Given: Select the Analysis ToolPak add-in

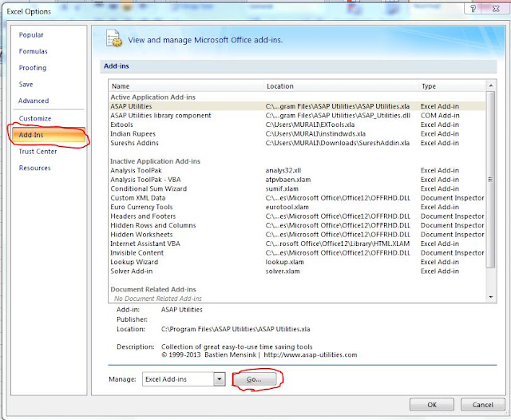Looking at the screenshot, I should [297, 170].
